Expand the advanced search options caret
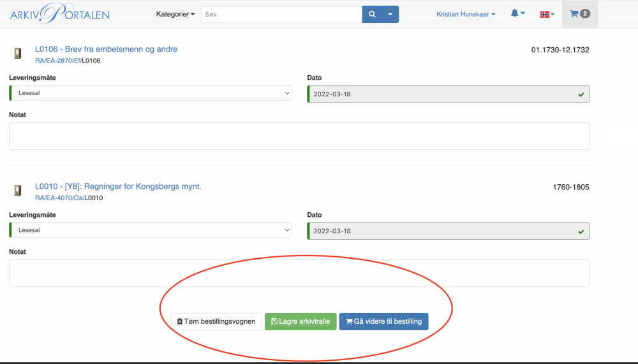Viewport: 638px width, 364px height. coord(390,14)
